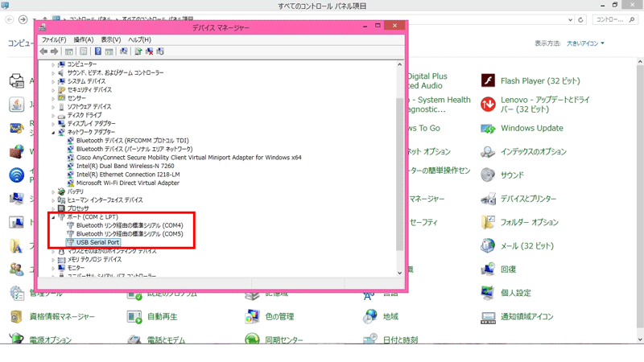The image size is (644, 362).
Task: Click Device Manager scroll down arrow
Action: pos(399,273)
